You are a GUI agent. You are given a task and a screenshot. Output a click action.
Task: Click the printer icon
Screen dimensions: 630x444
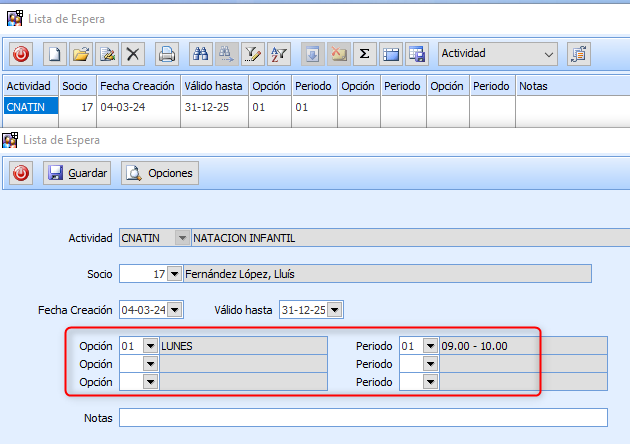(x=168, y=53)
